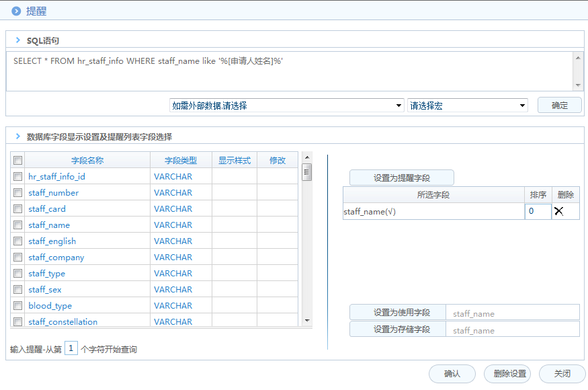Click the 删除设置 button

[507, 374]
